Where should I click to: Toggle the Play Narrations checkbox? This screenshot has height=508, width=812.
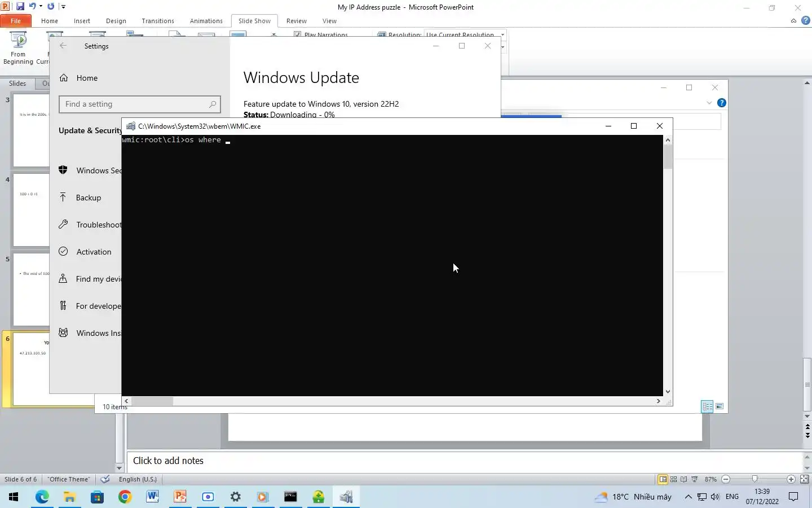[298, 34]
